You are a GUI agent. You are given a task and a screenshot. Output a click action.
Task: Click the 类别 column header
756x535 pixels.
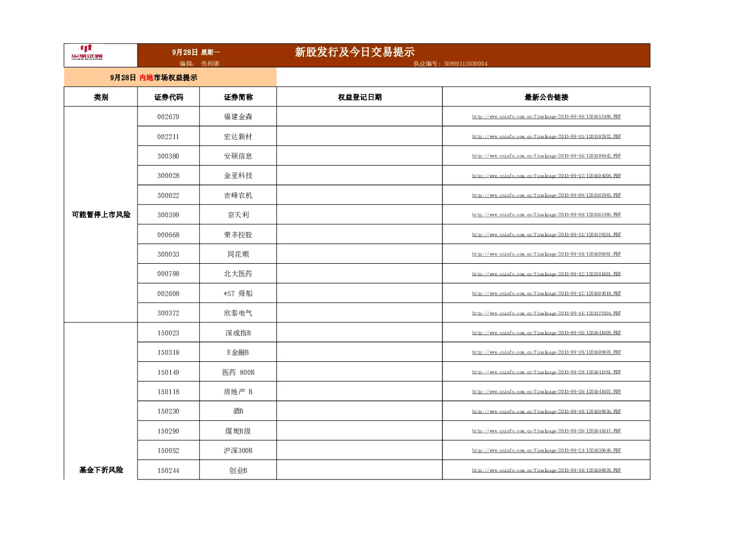pyautogui.click(x=101, y=97)
